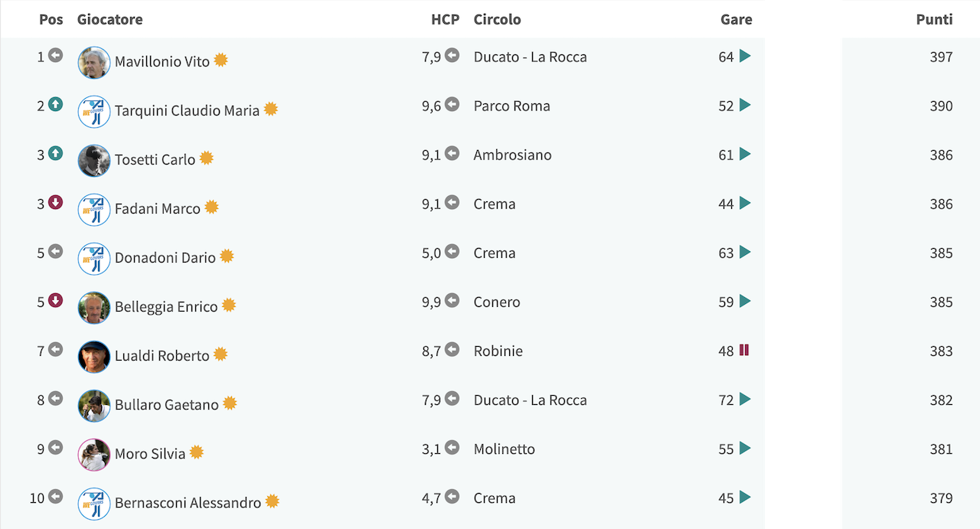Click the red down arrow for Belleggia Enrico

55,300
